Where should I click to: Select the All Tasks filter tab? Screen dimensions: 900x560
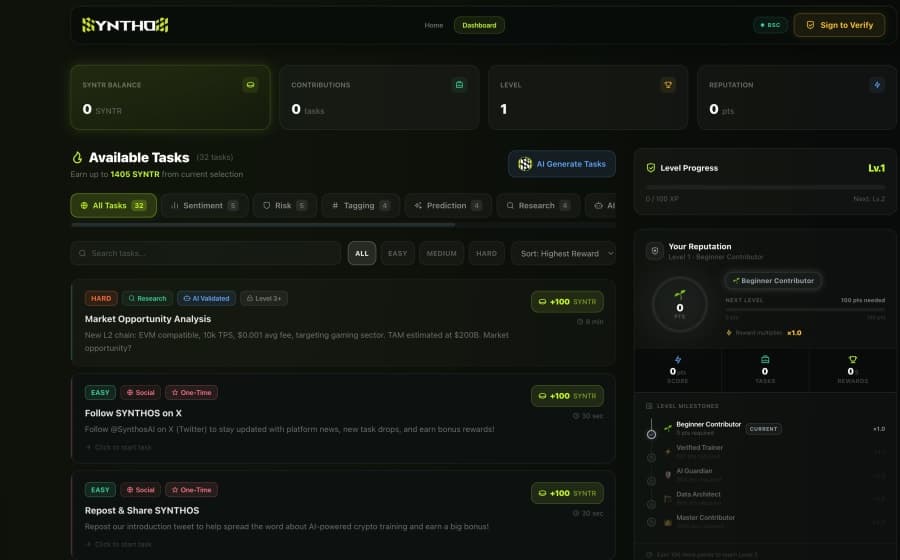[113, 205]
